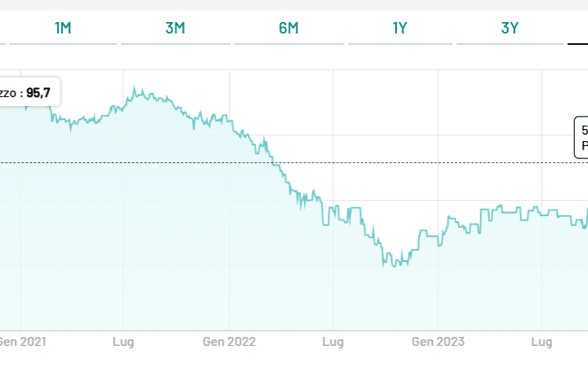Show the 1Y price history
This screenshot has height=372, width=588.
(x=399, y=29)
